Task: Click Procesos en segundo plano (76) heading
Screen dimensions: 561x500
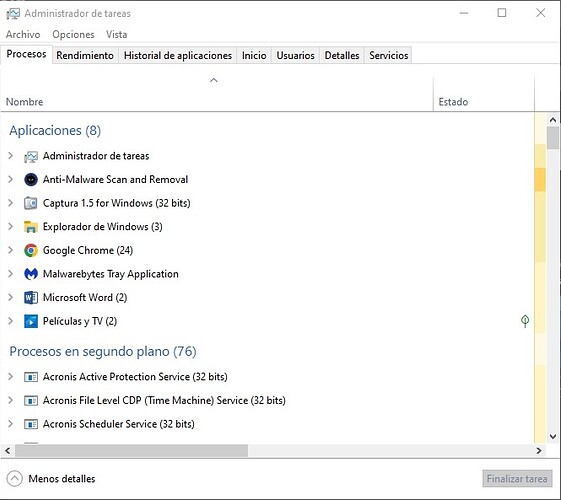Action: coord(103,352)
